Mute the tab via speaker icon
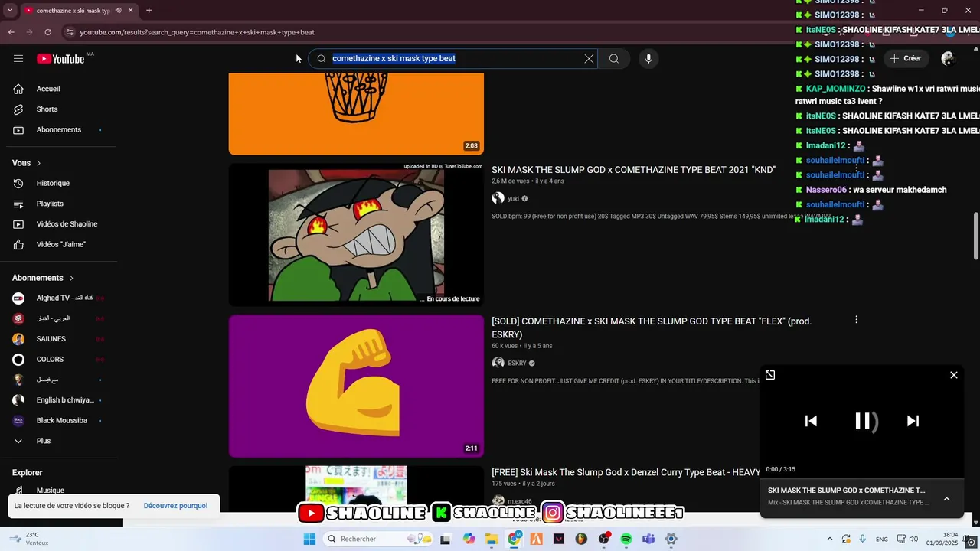This screenshot has width=980, height=551. [118, 11]
